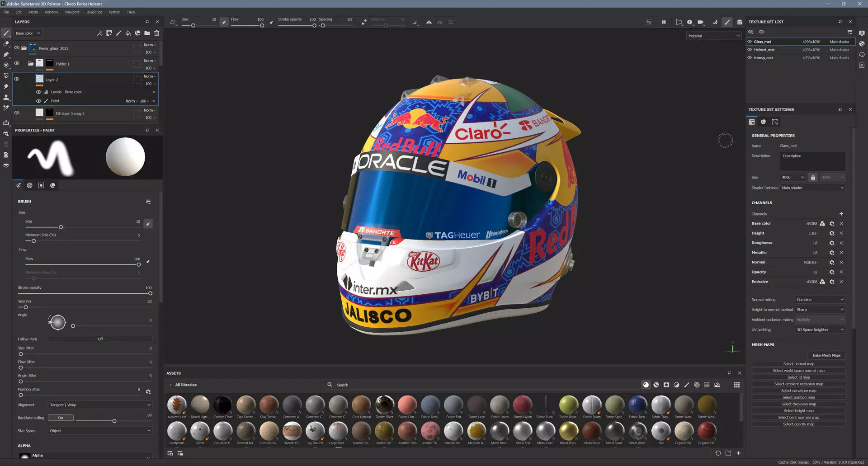This screenshot has width=868, height=466.
Task: Click the Follow Path Off button
Action: click(100, 339)
